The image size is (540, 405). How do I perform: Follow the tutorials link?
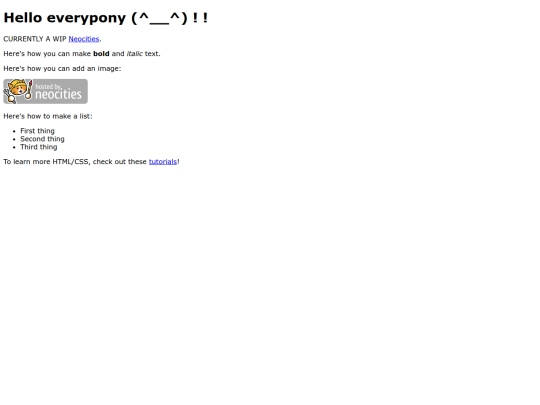[x=163, y=162]
